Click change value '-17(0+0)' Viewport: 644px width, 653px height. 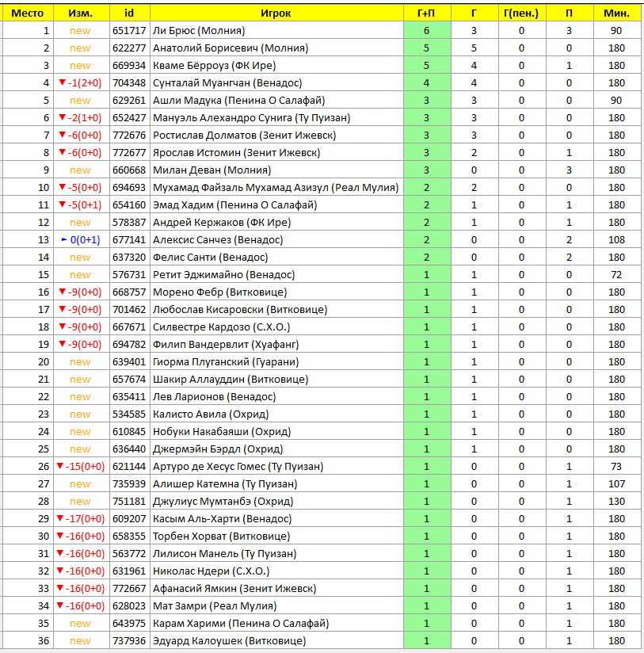pyautogui.click(x=80, y=519)
